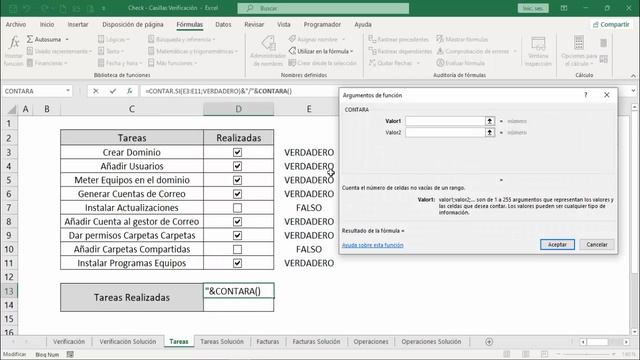Select cell with Tareas Realizadas label
640x360 pixels.
[132, 298]
